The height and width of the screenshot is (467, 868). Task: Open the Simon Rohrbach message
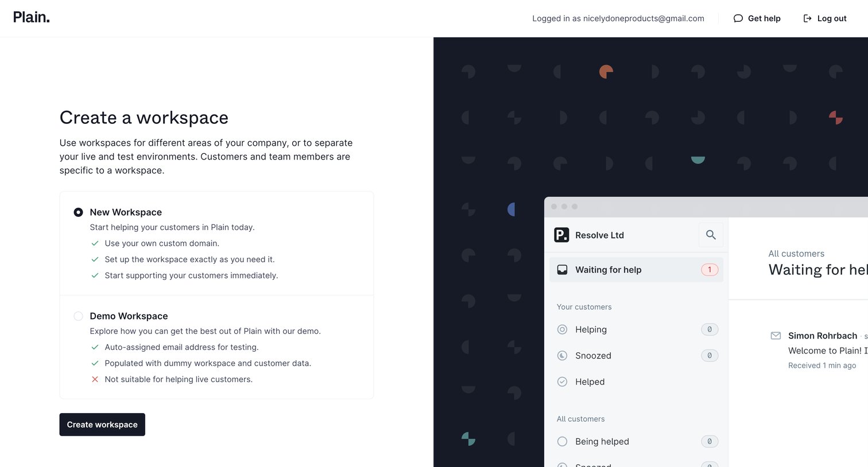tap(819, 350)
